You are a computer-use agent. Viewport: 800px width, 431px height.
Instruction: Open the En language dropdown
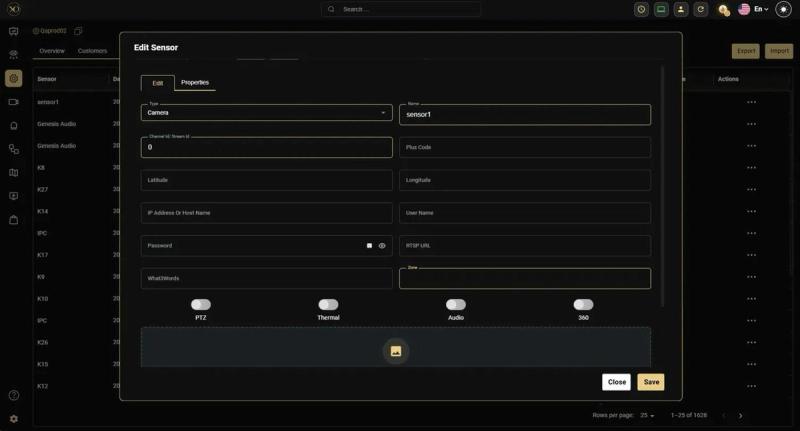click(x=761, y=9)
